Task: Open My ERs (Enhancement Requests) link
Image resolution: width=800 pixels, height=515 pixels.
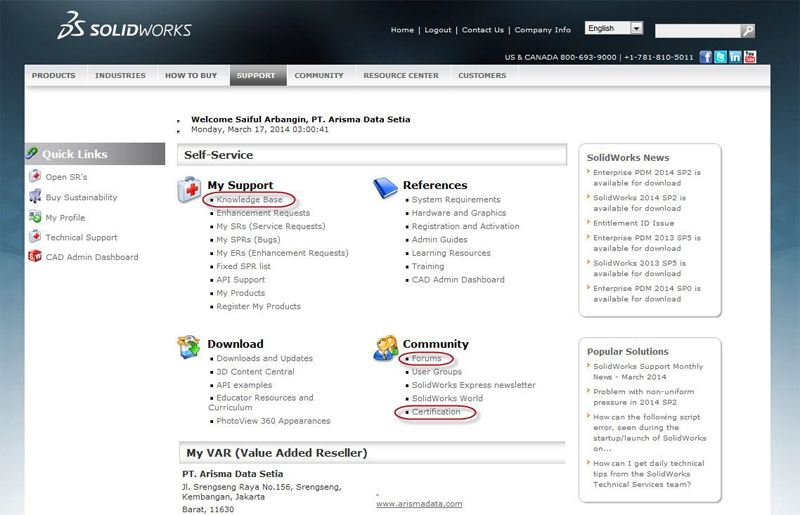Action: tap(282, 253)
